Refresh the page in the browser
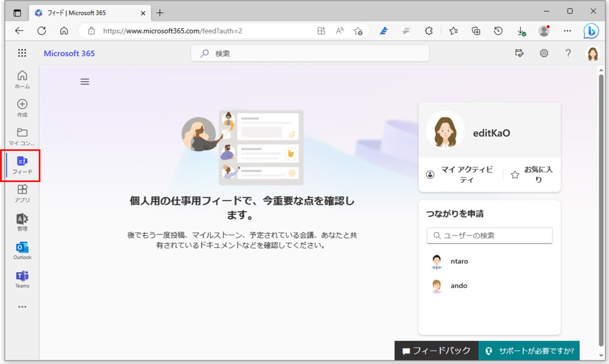609x364 pixels. [x=41, y=31]
